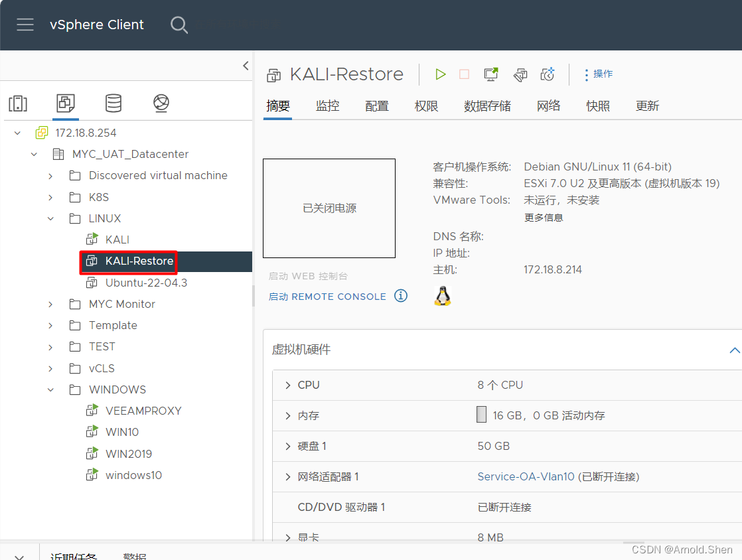Open the 近期任务 bottom tab
Viewport: 742px width, 560px height.
74,556
